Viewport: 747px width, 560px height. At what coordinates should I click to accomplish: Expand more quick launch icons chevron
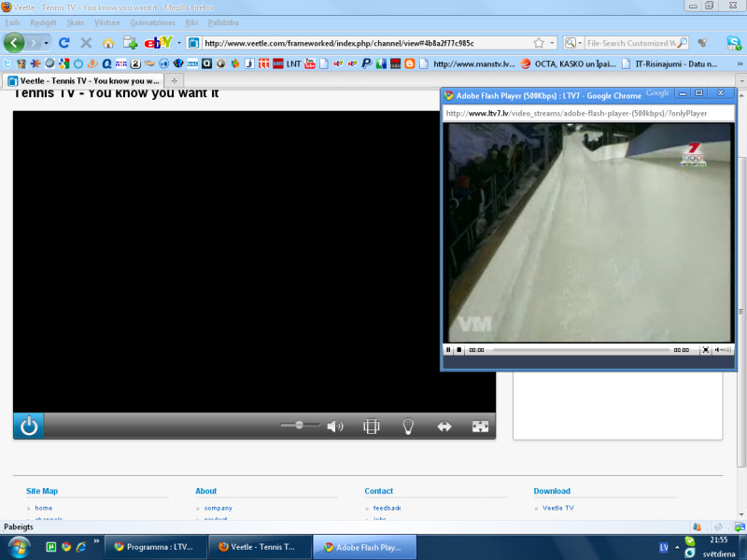(97, 541)
